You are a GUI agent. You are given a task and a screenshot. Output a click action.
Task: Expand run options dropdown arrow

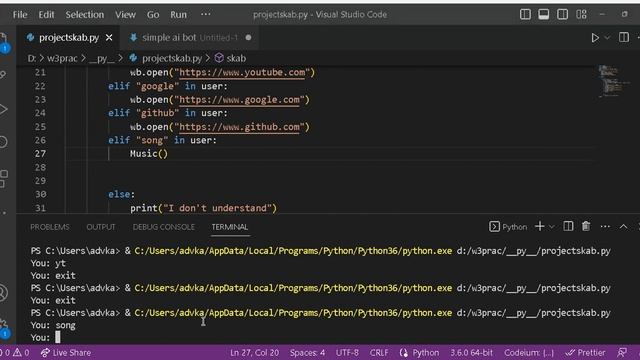click(607, 38)
